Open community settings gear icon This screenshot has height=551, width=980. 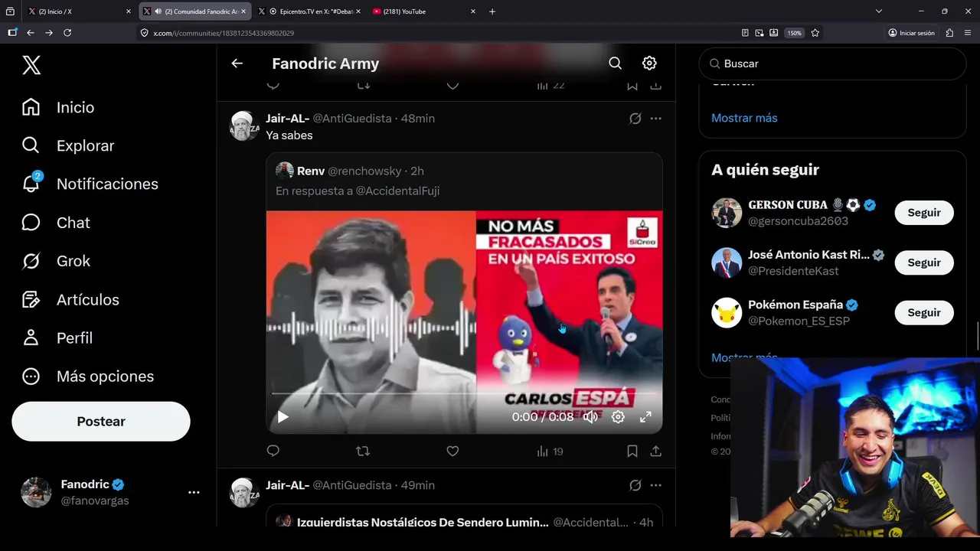tap(649, 64)
